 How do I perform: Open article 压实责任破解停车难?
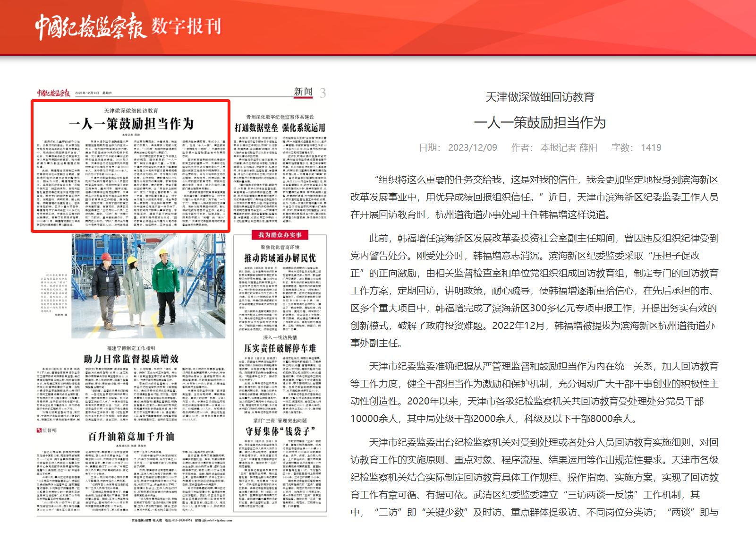coord(280,348)
